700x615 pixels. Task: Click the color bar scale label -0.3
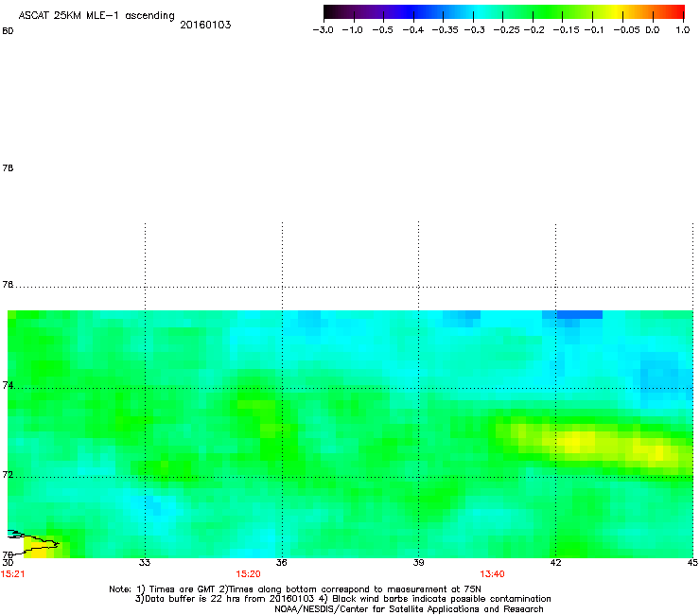coord(475,30)
